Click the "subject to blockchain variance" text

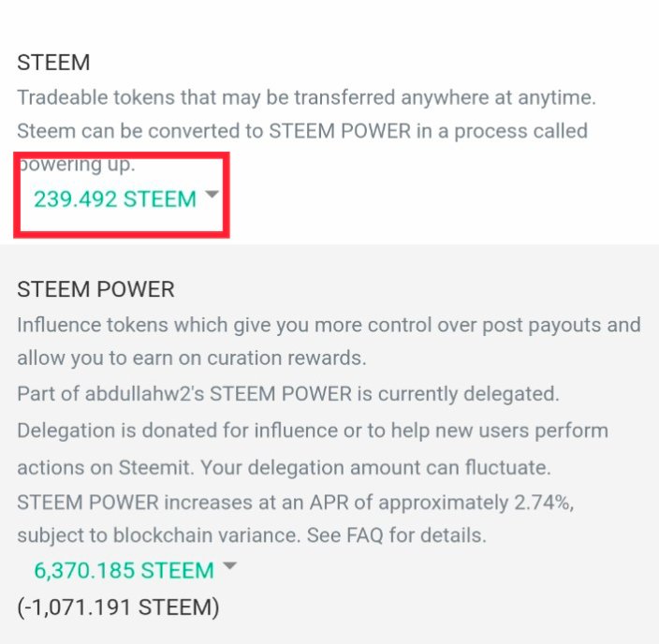click(154, 536)
